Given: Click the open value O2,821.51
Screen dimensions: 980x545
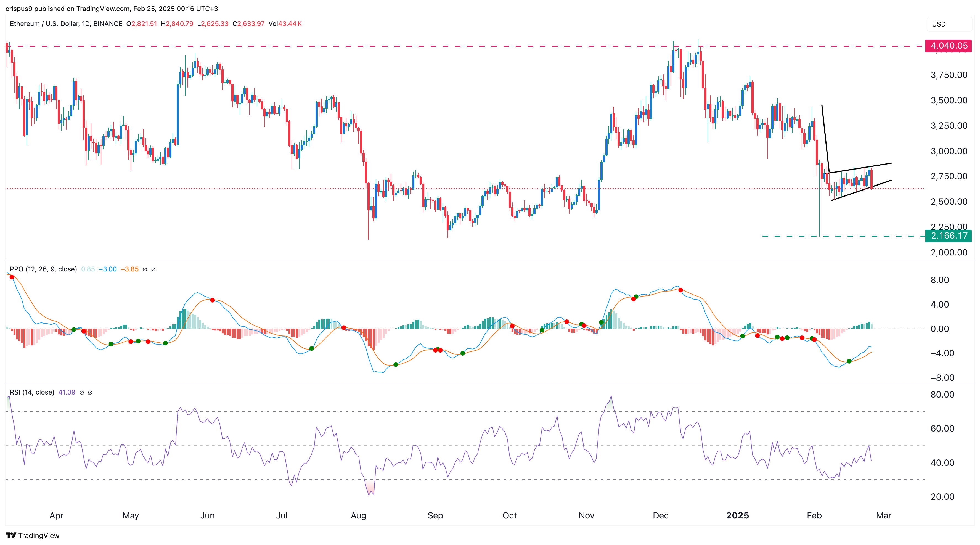Looking at the screenshot, I should (142, 23).
